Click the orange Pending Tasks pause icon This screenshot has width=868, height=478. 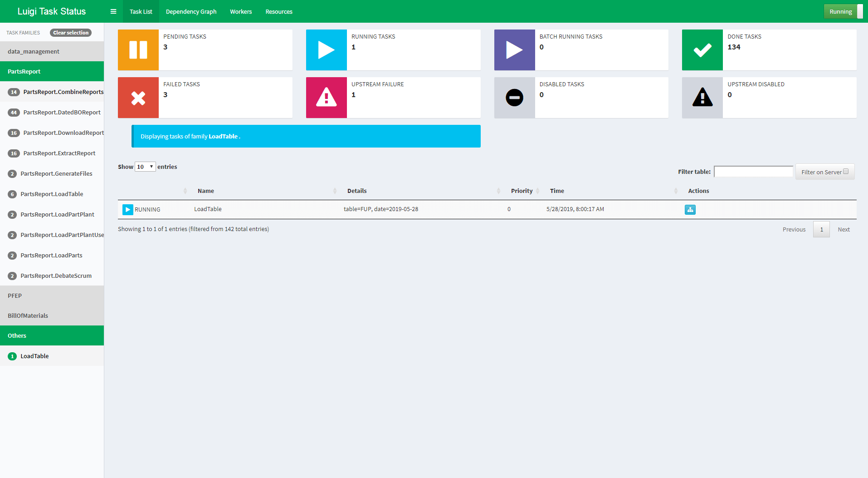pyautogui.click(x=138, y=50)
